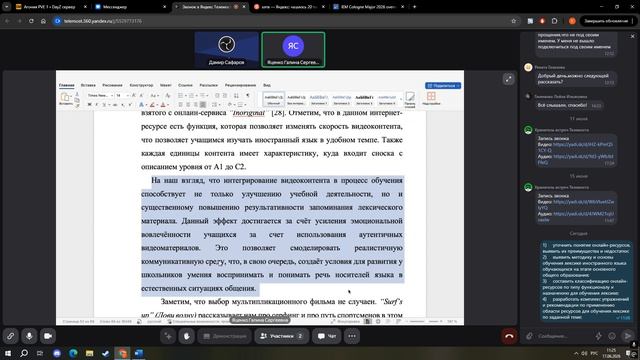
Task: Click the Paste clipboard icon in Word
Action: pyautogui.click(x=65, y=98)
